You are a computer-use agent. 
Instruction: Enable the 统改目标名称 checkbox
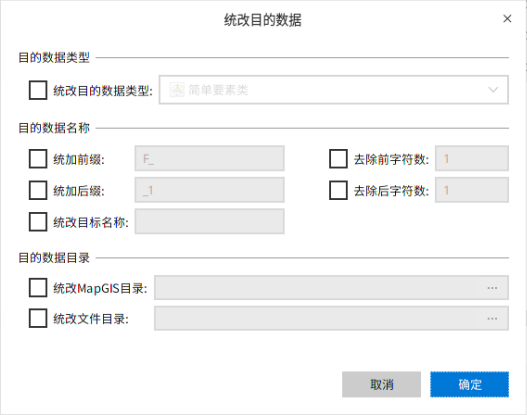[x=38, y=222]
